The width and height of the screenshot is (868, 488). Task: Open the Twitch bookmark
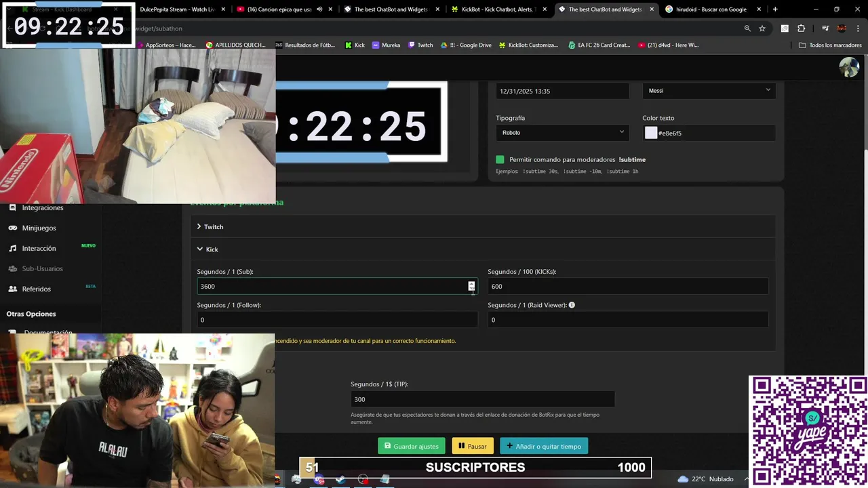(420, 45)
